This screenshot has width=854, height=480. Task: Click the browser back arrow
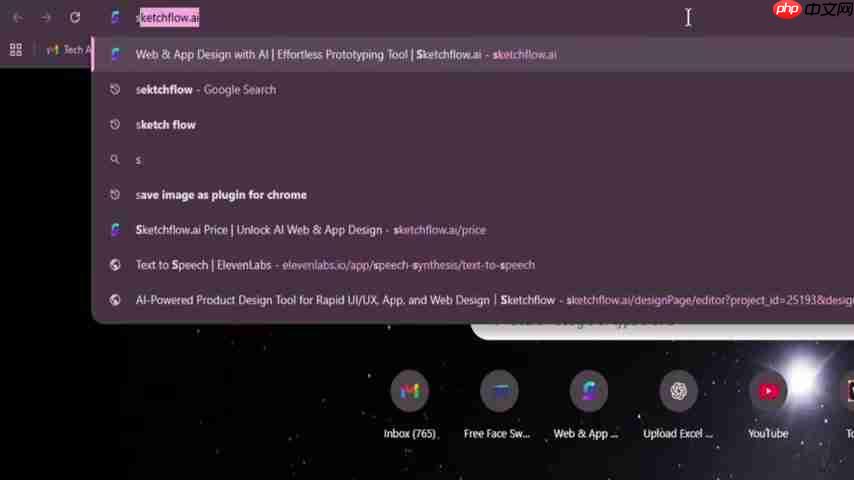(18, 17)
